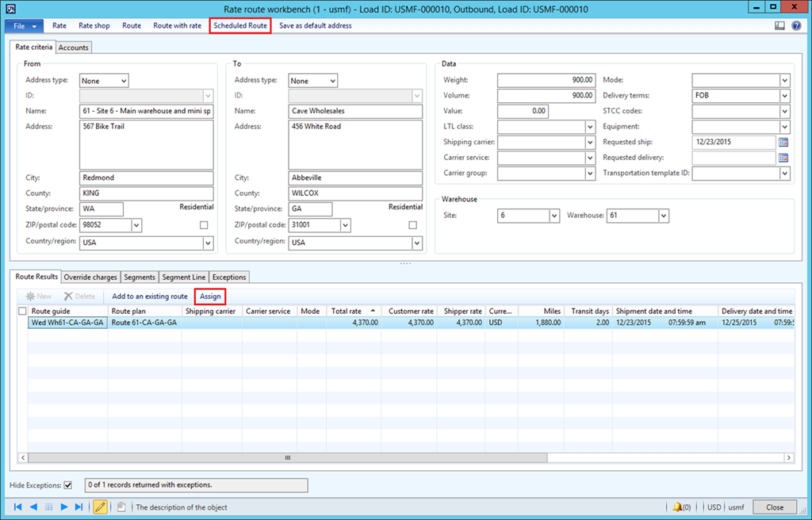Check the To address Residential checkbox

point(412,225)
